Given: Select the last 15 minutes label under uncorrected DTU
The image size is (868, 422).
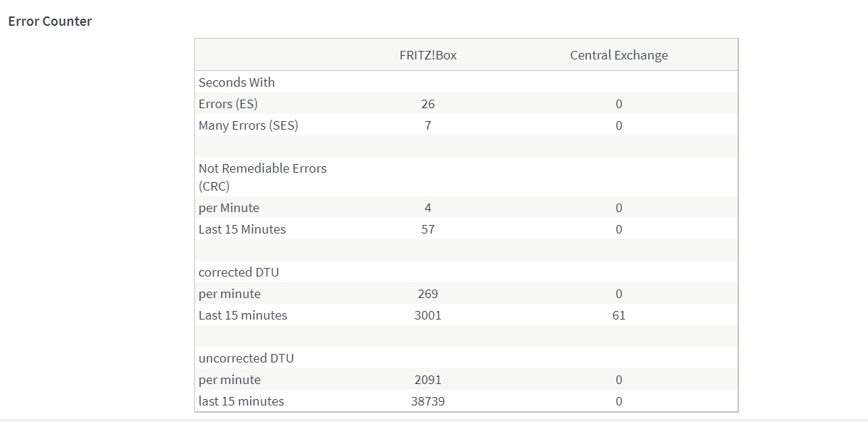Looking at the screenshot, I should tap(241, 401).
